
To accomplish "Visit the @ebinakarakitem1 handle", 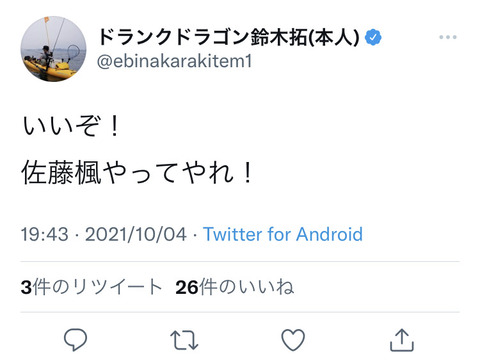I will tap(174, 61).
